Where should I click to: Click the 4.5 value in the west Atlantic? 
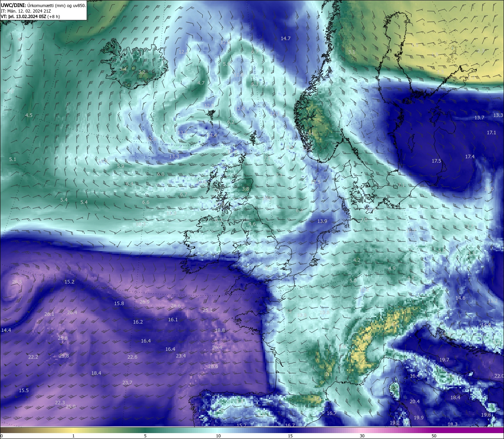(29, 115)
